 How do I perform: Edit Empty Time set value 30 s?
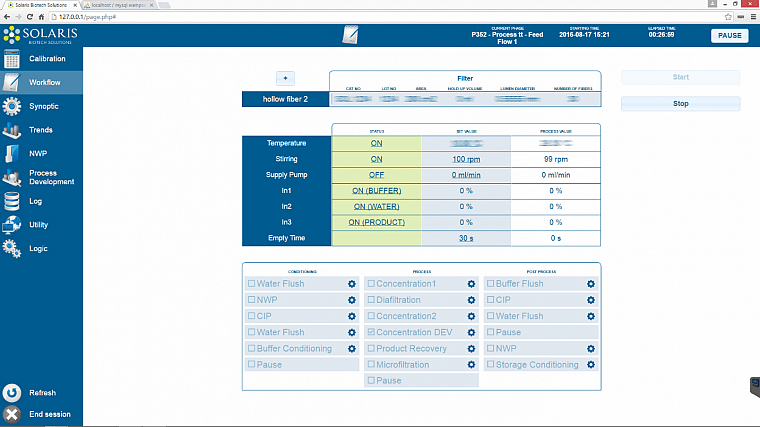pos(466,238)
